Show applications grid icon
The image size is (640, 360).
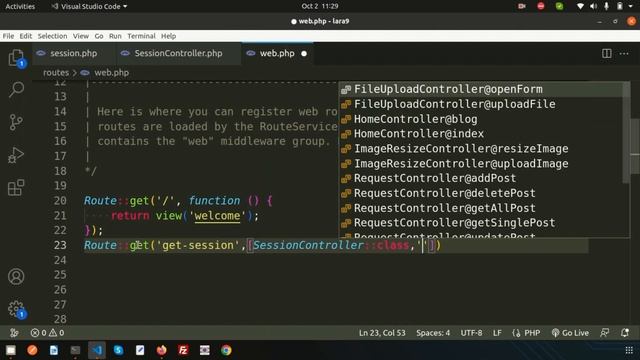(x=629, y=350)
